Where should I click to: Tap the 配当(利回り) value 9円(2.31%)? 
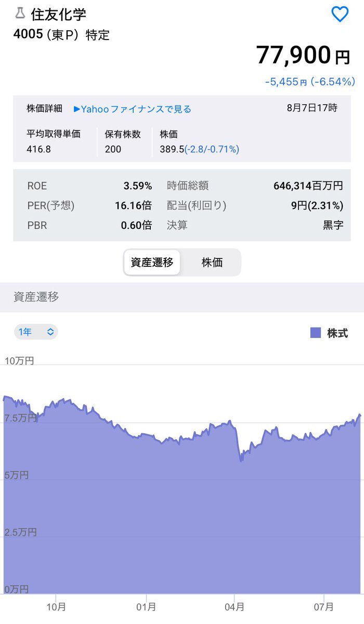317,205
